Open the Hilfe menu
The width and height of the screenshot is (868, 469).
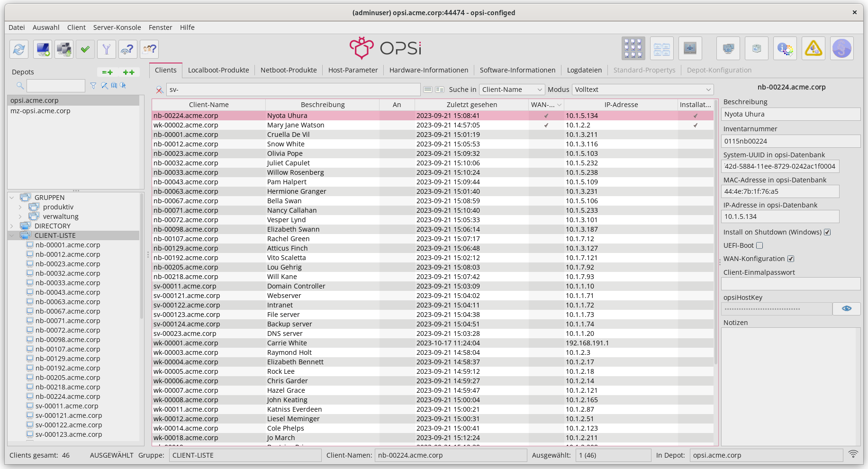click(187, 27)
